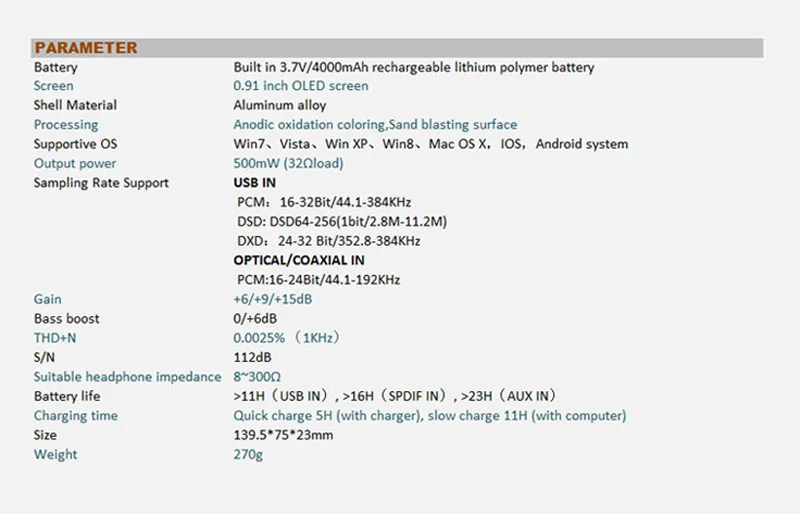Select the Gain +6/+9/+15dB value
Screen dimensions: 800x514
tap(272, 299)
